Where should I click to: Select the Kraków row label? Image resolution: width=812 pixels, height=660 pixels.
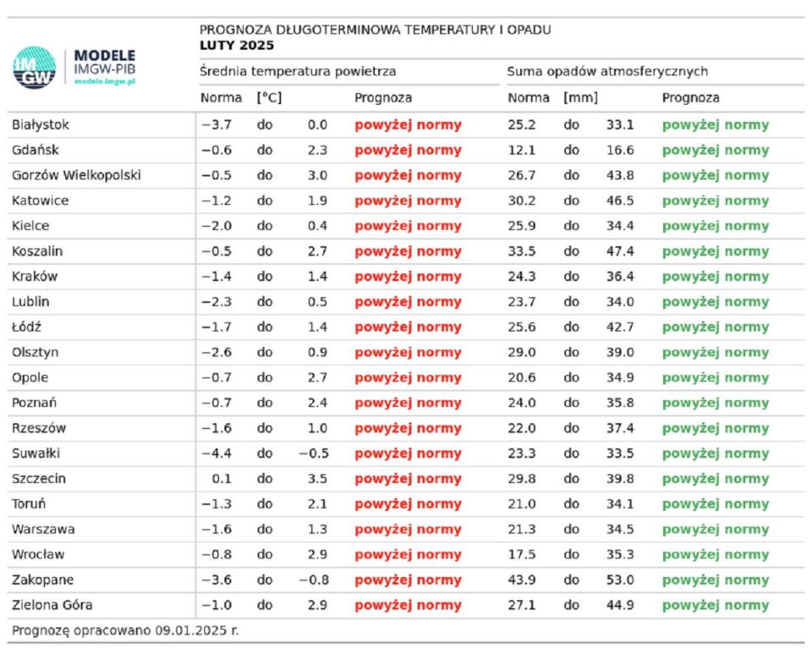point(35,277)
